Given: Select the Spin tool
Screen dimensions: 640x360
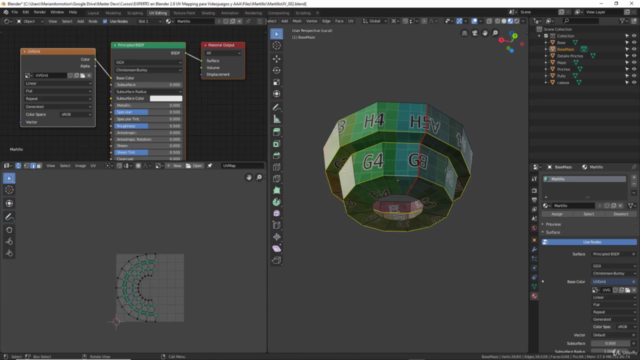Looking at the screenshot, I should [276, 202].
